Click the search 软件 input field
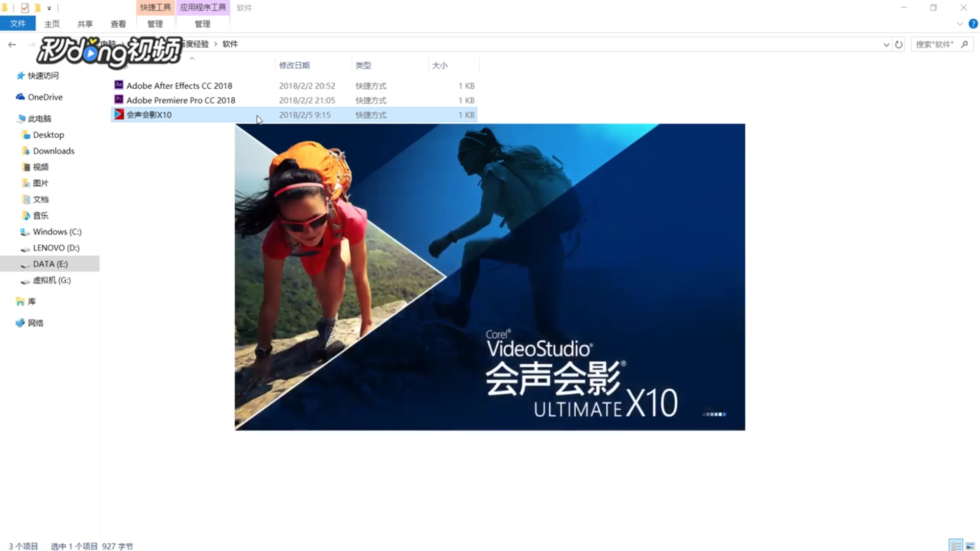Image resolution: width=980 pixels, height=551 pixels. pos(935,44)
